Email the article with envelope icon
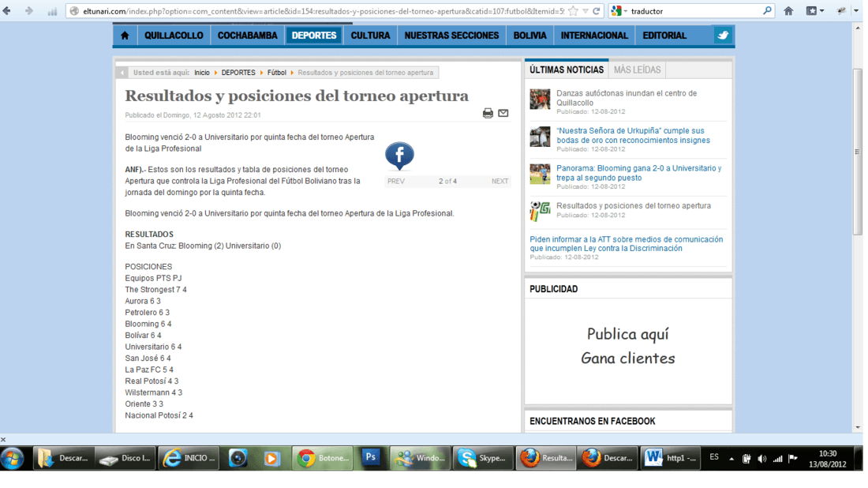 pyautogui.click(x=503, y=113)
